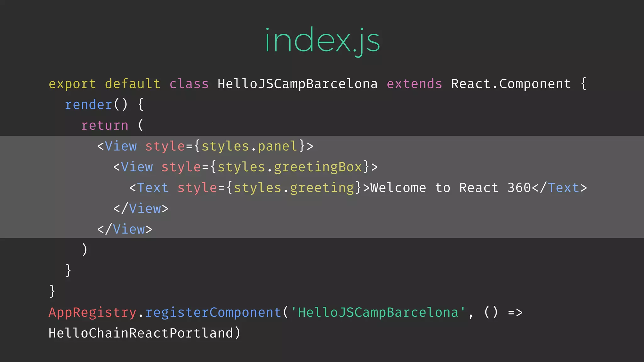The image size is (644, 362).
Task: Click the 'AppRegistry' identifier
Action: [x=92, y=312]
